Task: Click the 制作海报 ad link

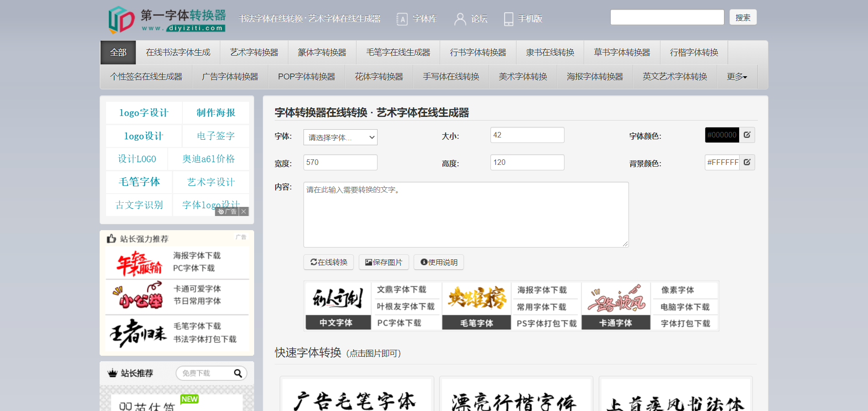Action: (216, 113)
